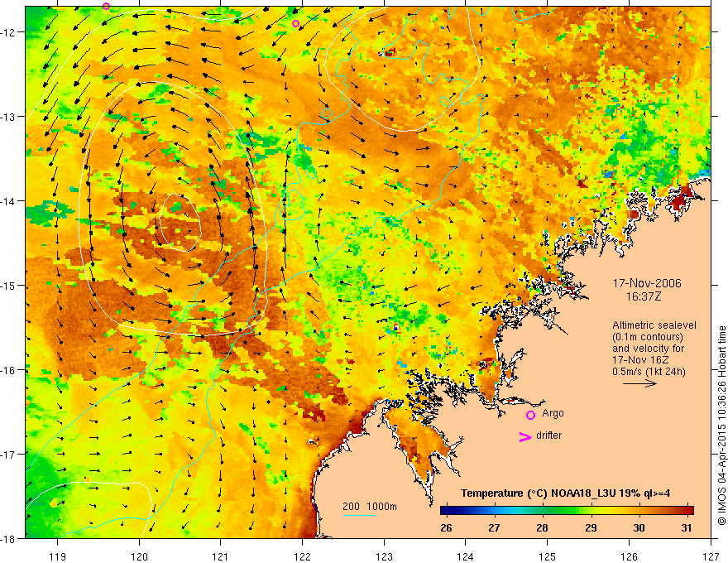Click the 'Argo' legend label

click(x=553, y=413)
